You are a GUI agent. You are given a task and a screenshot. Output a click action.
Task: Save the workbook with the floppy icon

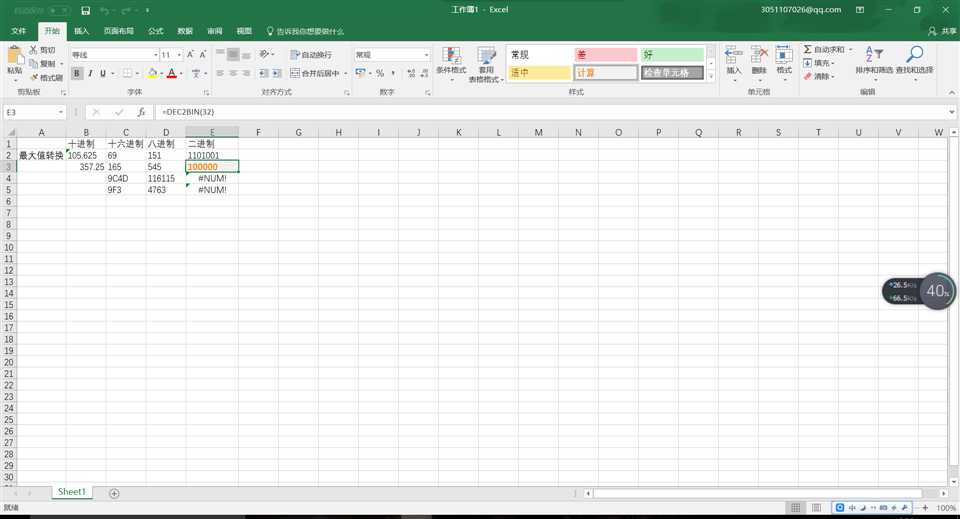(x=85, y=10)
